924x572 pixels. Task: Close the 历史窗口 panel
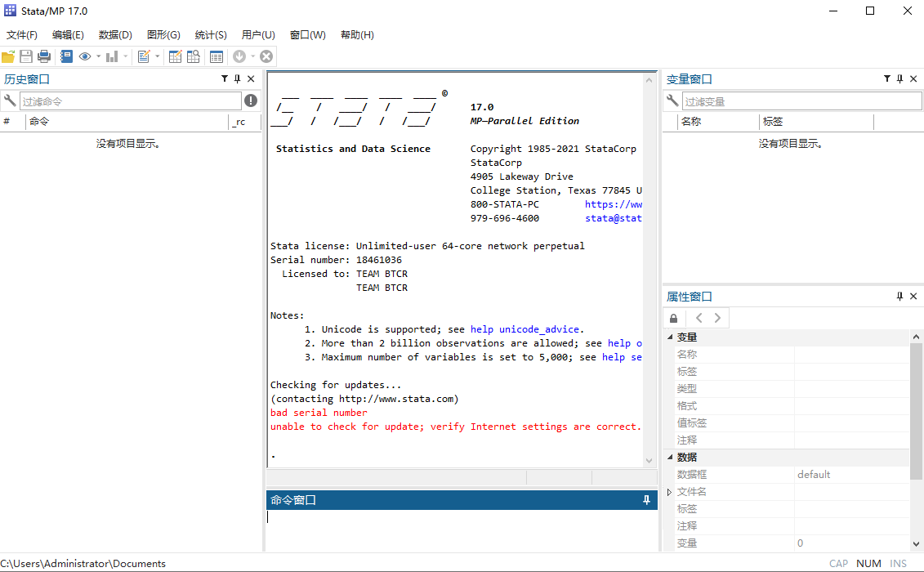click(x=251, y=78)
